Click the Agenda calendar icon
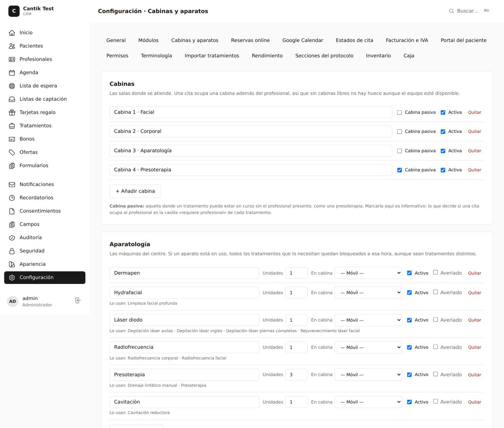The height and width of the screenshot is (428, 504). tap(12, 72)
